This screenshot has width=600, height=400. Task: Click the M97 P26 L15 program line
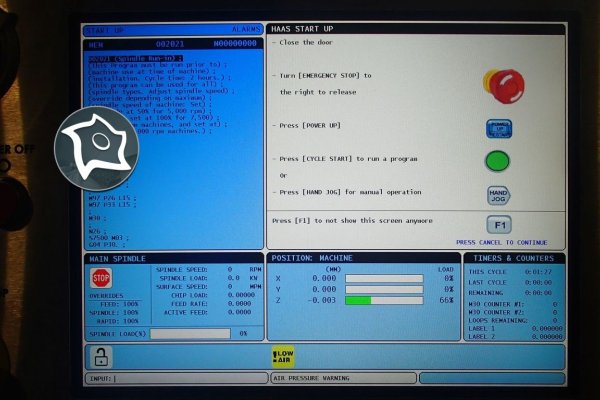tap(112, 198)
